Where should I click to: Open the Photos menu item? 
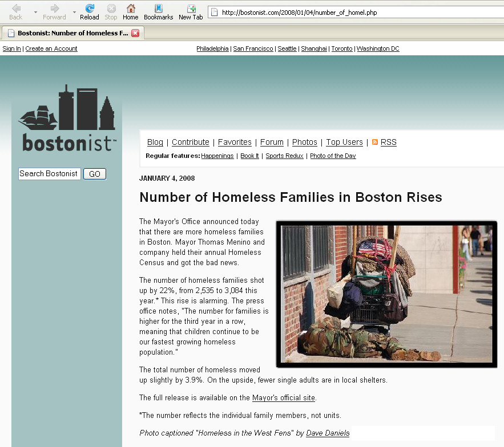[305, 142]
